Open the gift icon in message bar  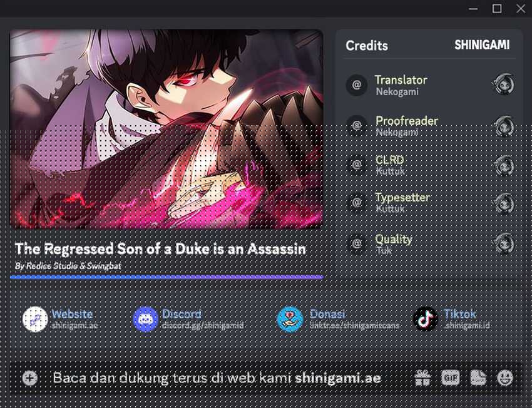(x=422, y=377)
